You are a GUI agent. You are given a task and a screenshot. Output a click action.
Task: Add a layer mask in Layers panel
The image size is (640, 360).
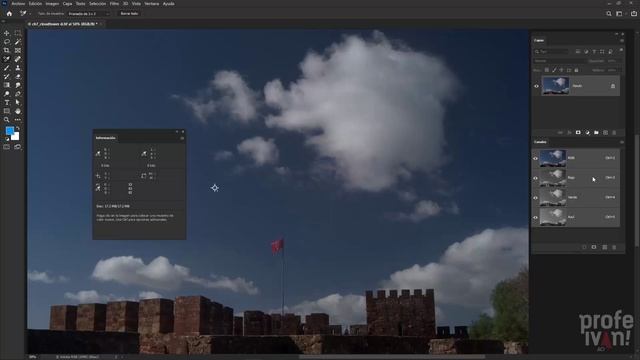[x=578, y=133]
